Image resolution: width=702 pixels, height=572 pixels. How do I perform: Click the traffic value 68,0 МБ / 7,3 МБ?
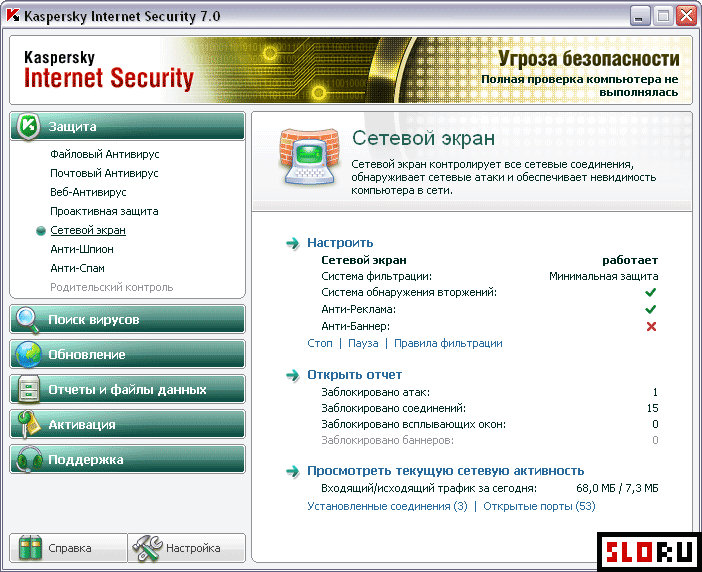point(617,488)
